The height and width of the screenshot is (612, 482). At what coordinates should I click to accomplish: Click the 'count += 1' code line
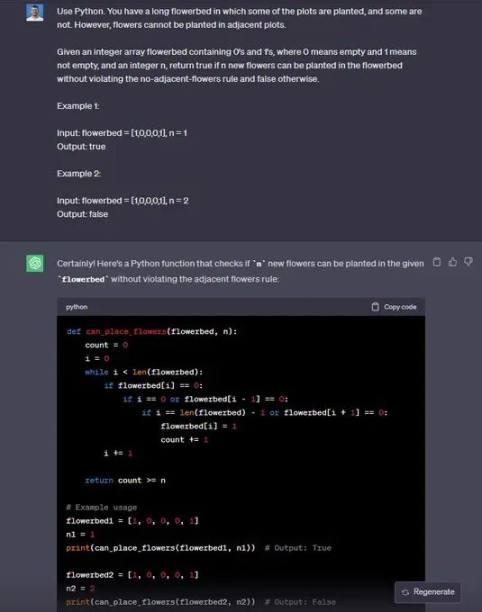pyautogui.click(x=184, y=440)
